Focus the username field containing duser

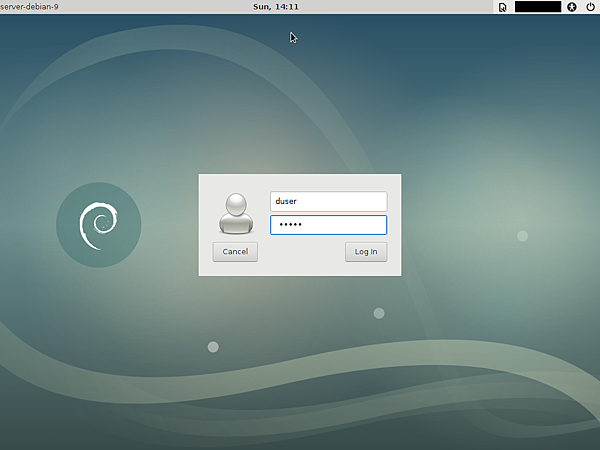coord(328,201)
